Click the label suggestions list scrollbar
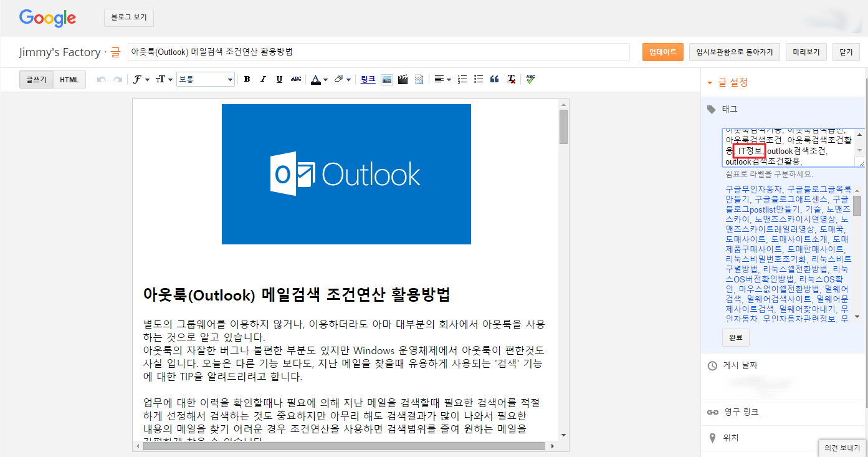 pyautogui.click(x=857, y=205)
